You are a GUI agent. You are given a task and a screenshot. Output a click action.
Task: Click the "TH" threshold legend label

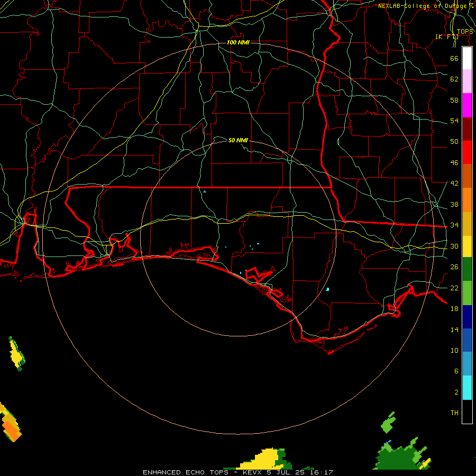coord(454,413)
